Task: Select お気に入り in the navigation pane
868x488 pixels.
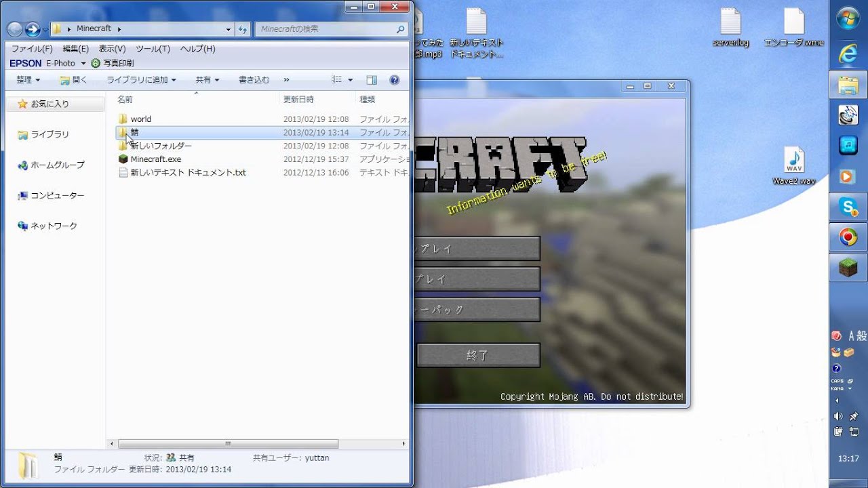Action: 50,104
